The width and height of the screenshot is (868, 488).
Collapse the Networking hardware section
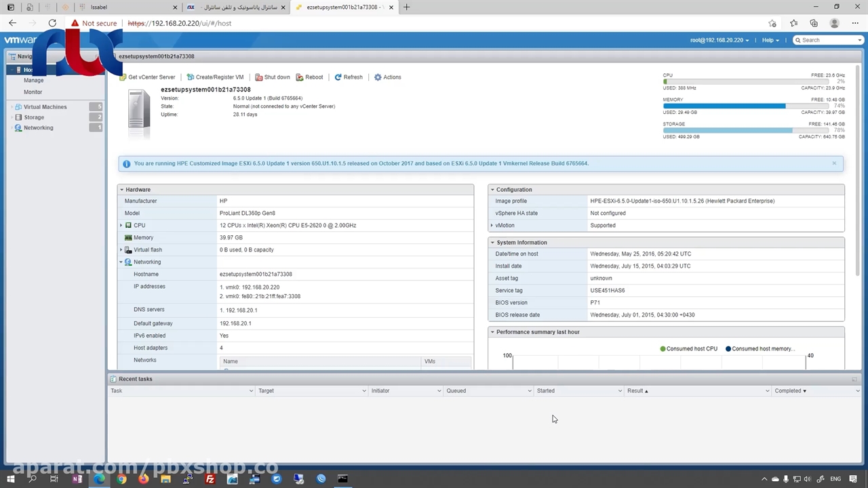[121, 262]
